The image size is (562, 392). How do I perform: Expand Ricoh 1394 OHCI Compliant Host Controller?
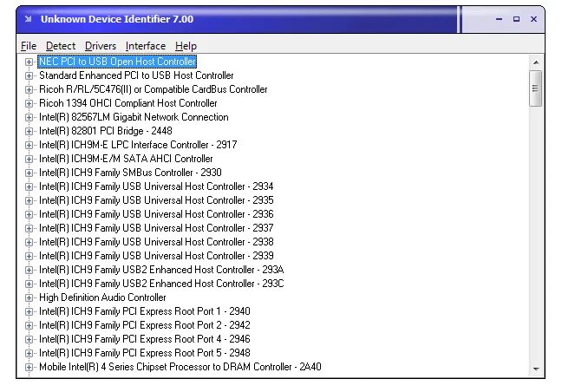(29, 103)
